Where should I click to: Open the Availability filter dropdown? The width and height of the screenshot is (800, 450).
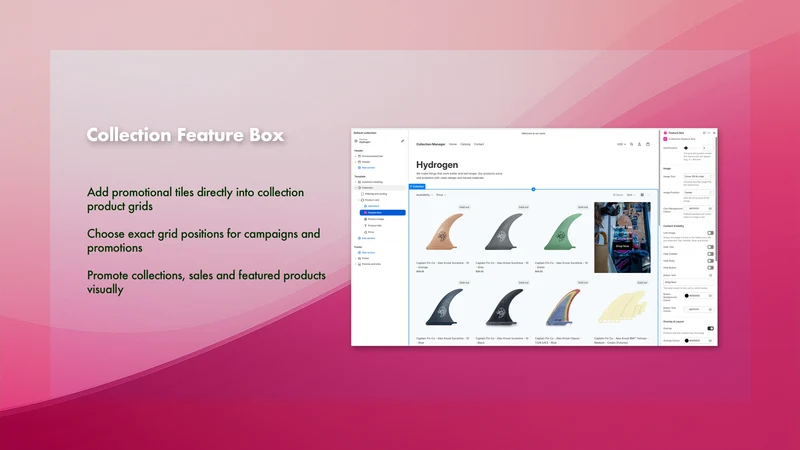point(424,195)
